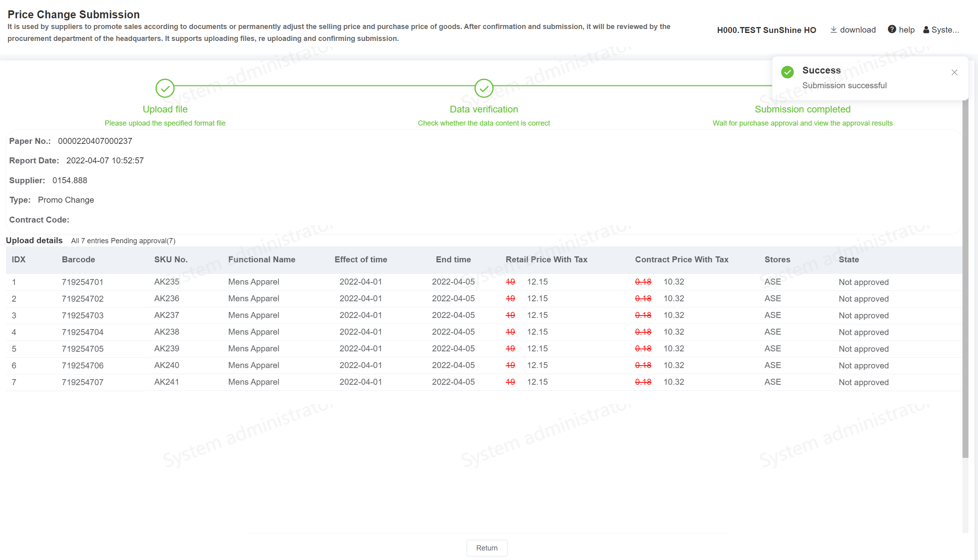Click the Upload file step circle
The height and width of the screenshot is (560, 978).
pos(165,88)
